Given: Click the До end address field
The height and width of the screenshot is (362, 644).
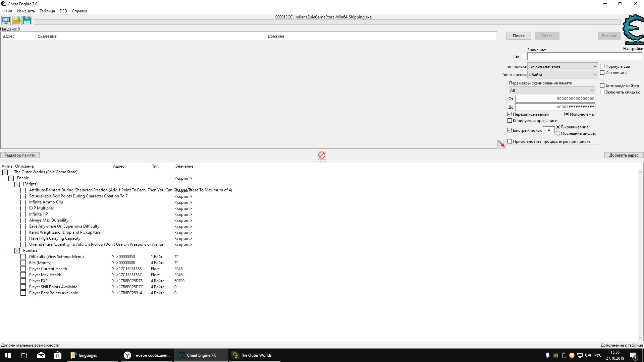Looking at the screenshot, I should pyautogui.click(x=555, y=107).
